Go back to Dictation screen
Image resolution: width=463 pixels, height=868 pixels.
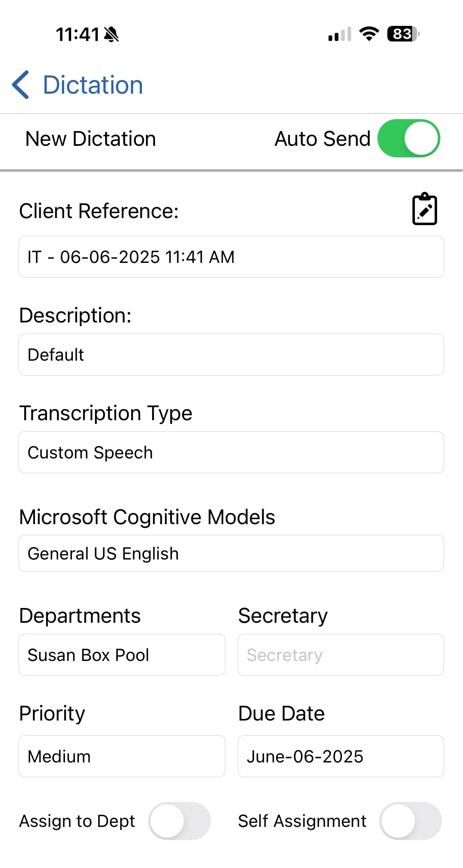pyautogui.click(x=93, y=85)
